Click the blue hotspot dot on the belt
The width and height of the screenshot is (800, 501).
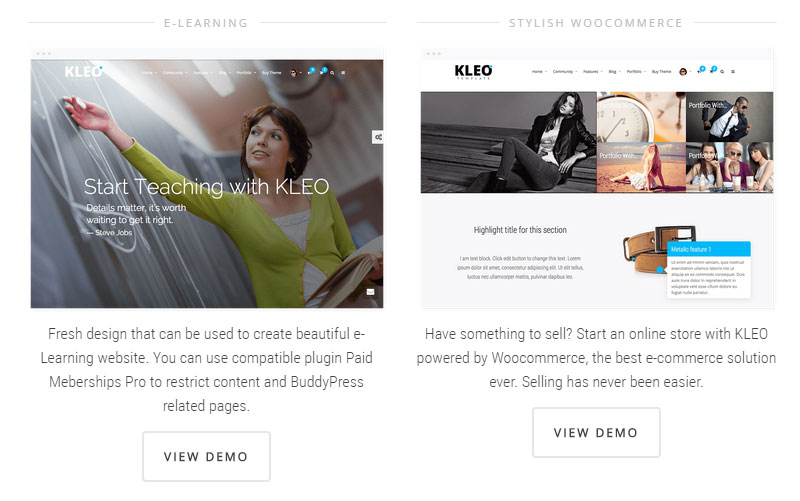pyautogui.click(x=660, y=269)
